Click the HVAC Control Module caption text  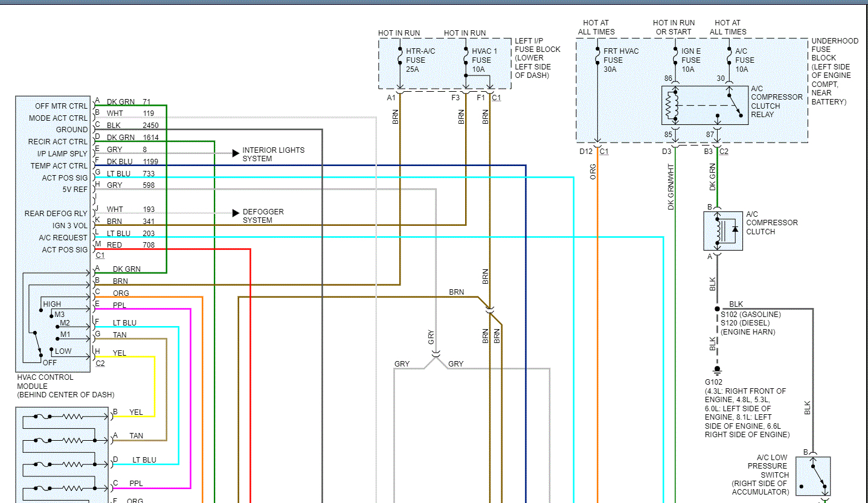click(65, 386)
